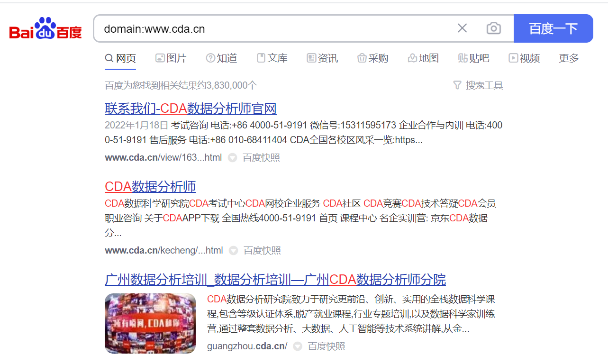608x364 pixels.
Task: Click the Baidu logo
Action: [x=45, y=28]
